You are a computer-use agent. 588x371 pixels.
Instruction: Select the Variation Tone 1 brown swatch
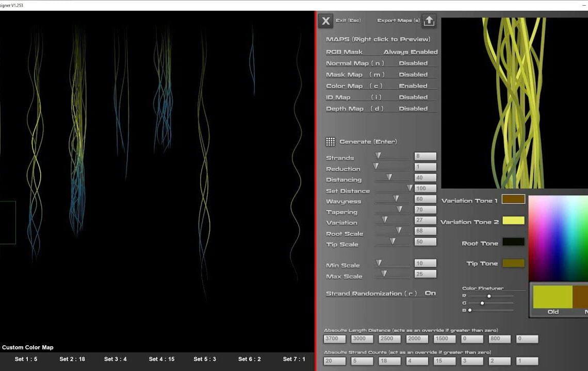coord(513,198)
